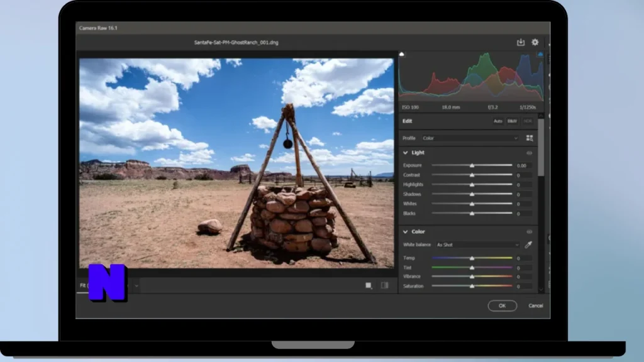Click the Cancel button
644x362 pixels.
[x=536, y=306]
